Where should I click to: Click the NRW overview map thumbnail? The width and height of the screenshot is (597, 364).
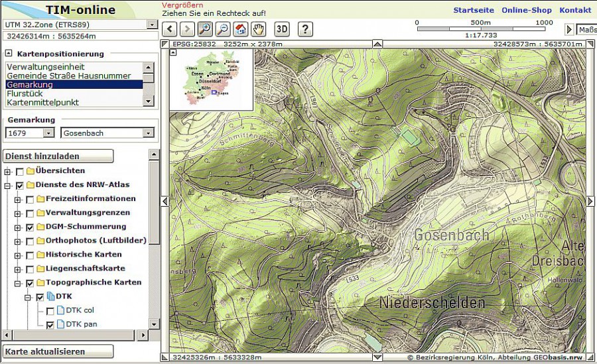click(x=212, y=78)
